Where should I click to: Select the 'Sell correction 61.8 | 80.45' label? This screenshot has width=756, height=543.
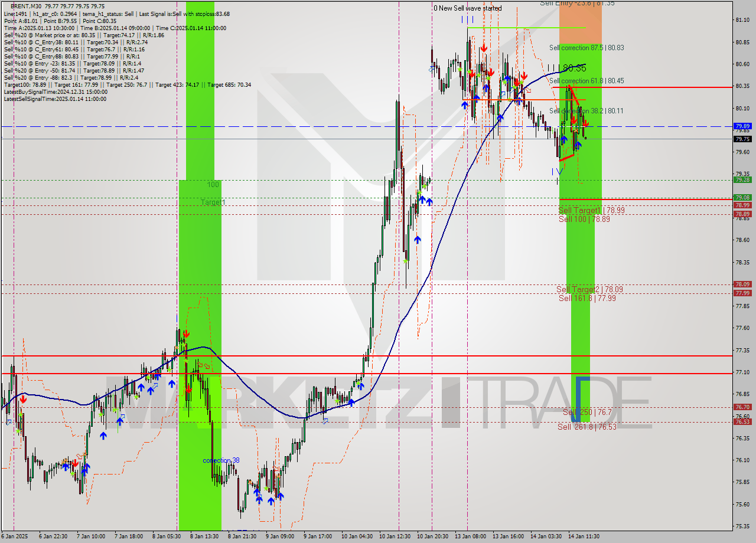[586, 81]
